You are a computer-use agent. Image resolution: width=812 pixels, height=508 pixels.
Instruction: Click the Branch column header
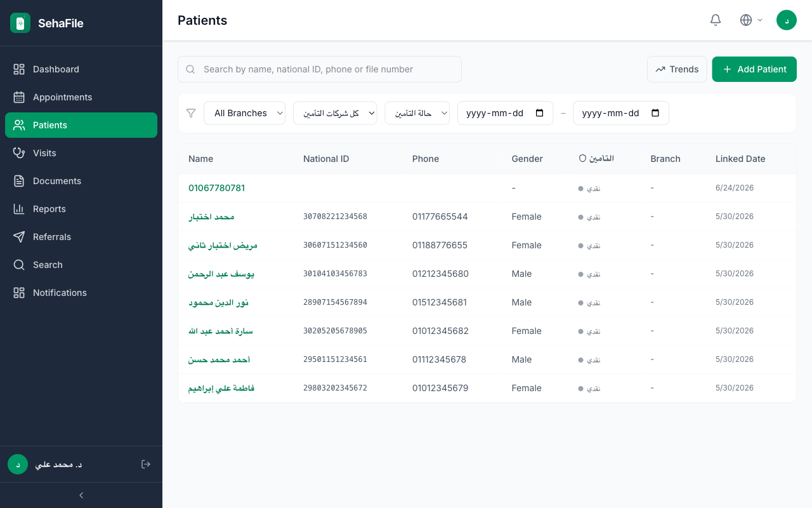tap(665, 159)
